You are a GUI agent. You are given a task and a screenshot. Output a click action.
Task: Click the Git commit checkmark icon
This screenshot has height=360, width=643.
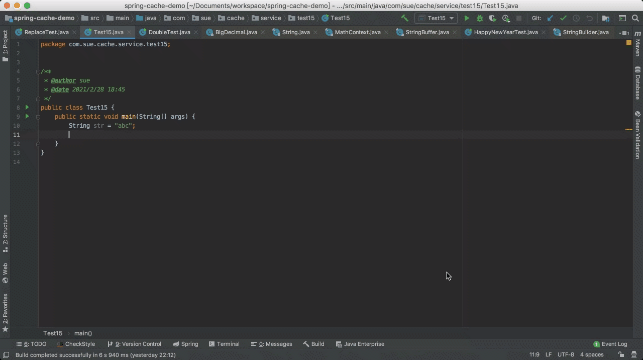pos(563,18)
